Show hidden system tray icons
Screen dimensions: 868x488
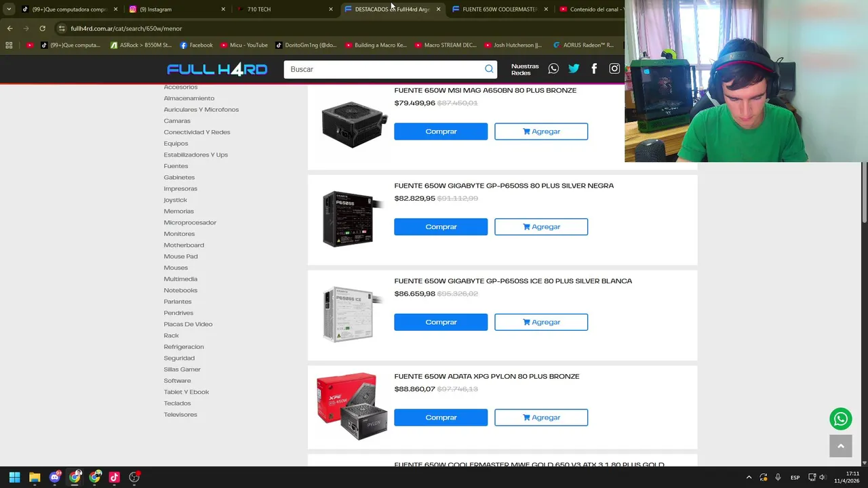(x=749, y=477)
